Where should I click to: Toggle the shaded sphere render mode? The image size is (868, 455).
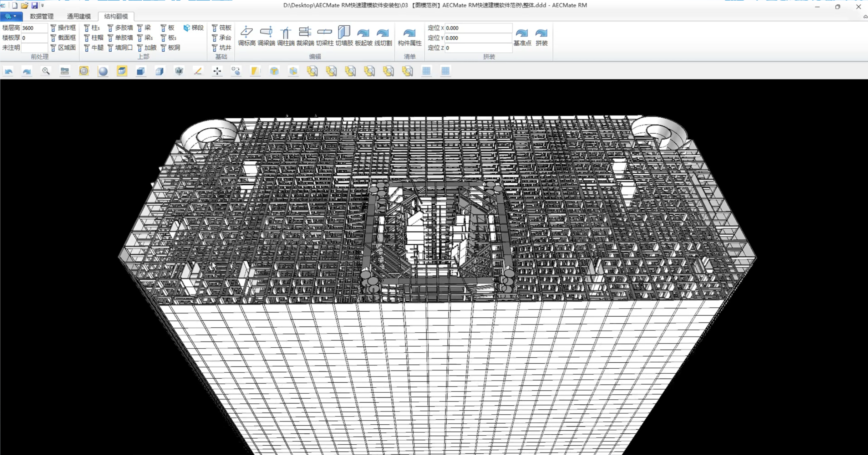click(x=103, y=71)
